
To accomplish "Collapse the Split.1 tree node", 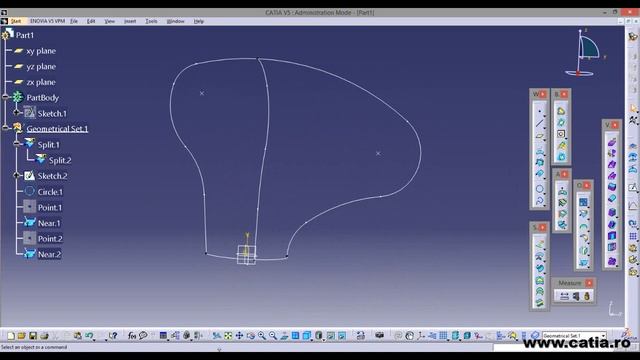I will (x=17, y=144).
